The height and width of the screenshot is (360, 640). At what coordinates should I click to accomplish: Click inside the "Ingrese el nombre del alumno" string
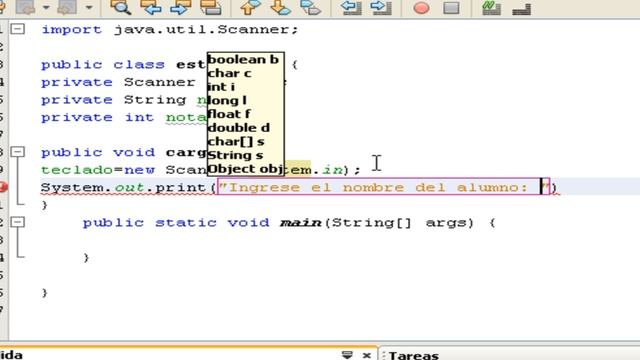[383, 187]
